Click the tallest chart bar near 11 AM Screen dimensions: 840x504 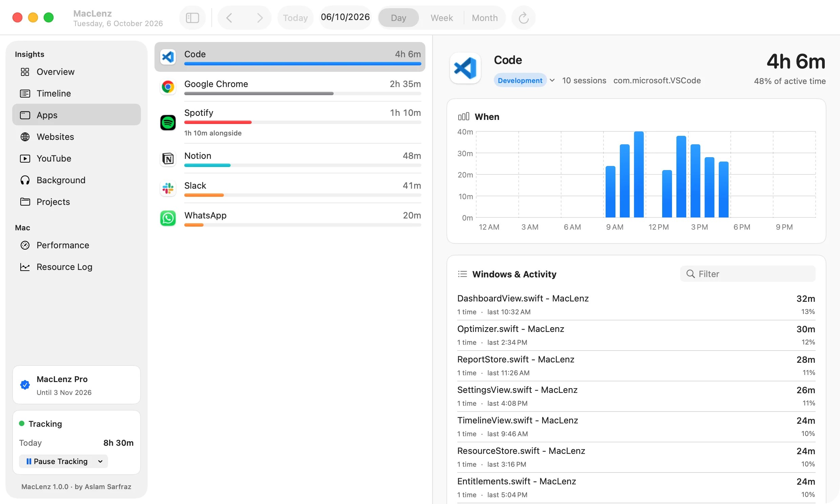[639, 174]
